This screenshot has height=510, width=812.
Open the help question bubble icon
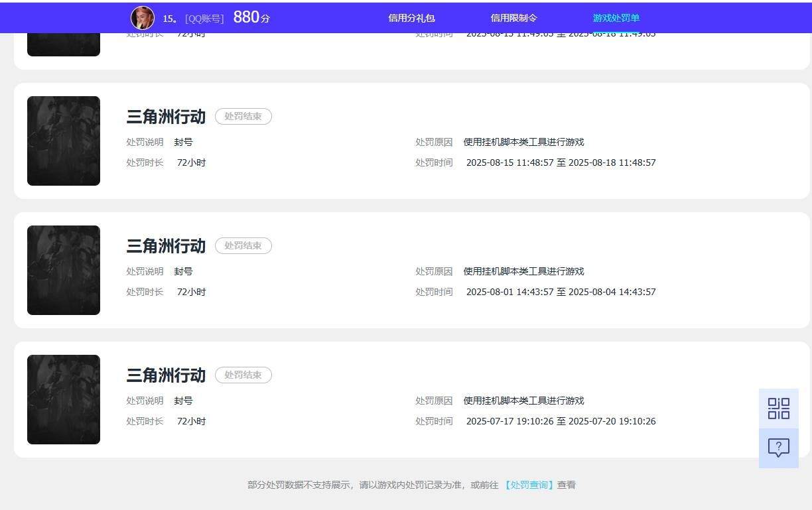[x=779, y=448]
